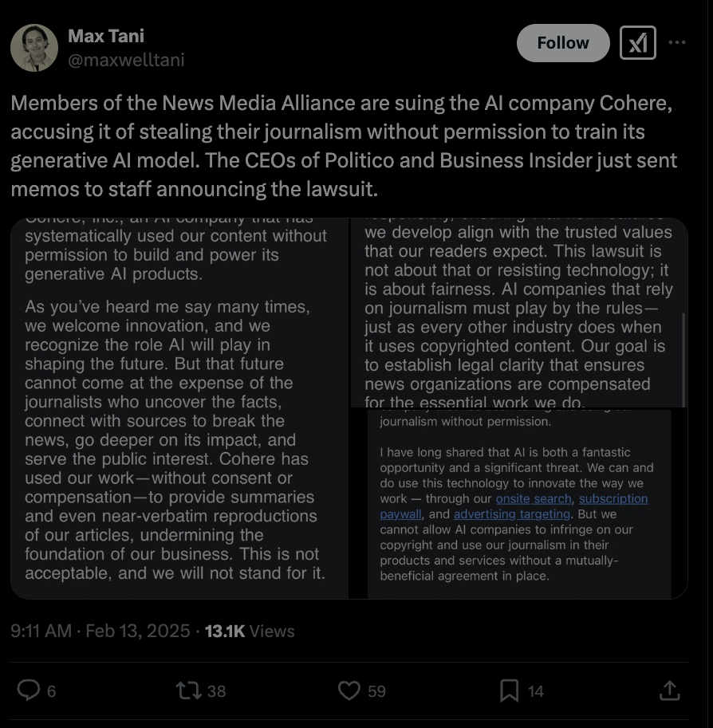This screenshot has height=728, width=713.
Task: Click the share upload icon
Action: pos(670,691)
